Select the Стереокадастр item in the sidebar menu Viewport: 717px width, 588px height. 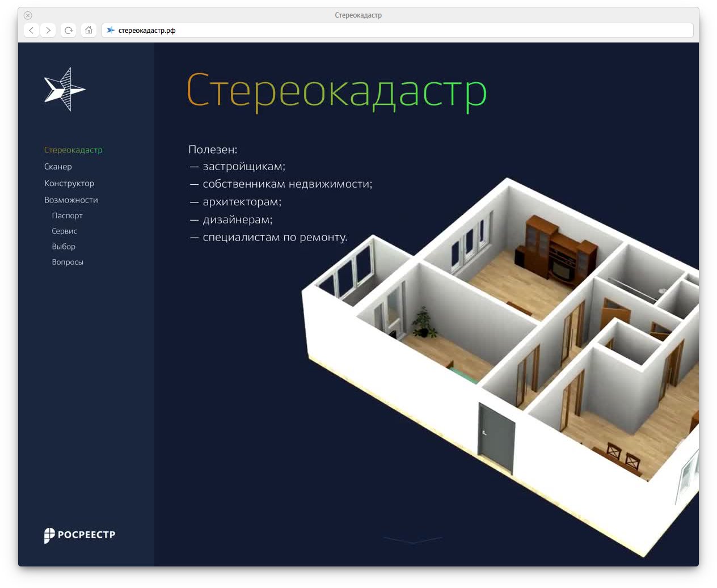coord(73,150)
